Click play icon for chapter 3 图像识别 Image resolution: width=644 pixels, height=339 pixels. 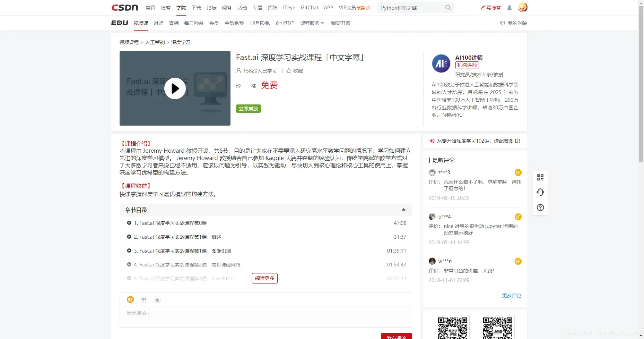tap(129, 251)
